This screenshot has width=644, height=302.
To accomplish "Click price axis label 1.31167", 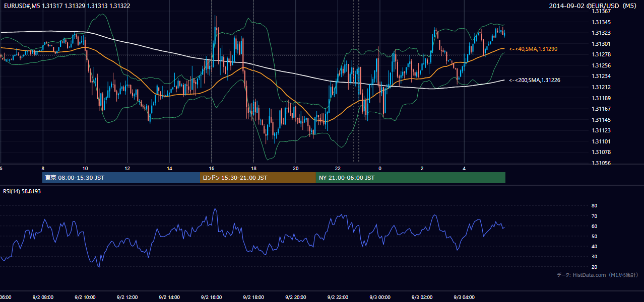I will [x=601, y=109].
